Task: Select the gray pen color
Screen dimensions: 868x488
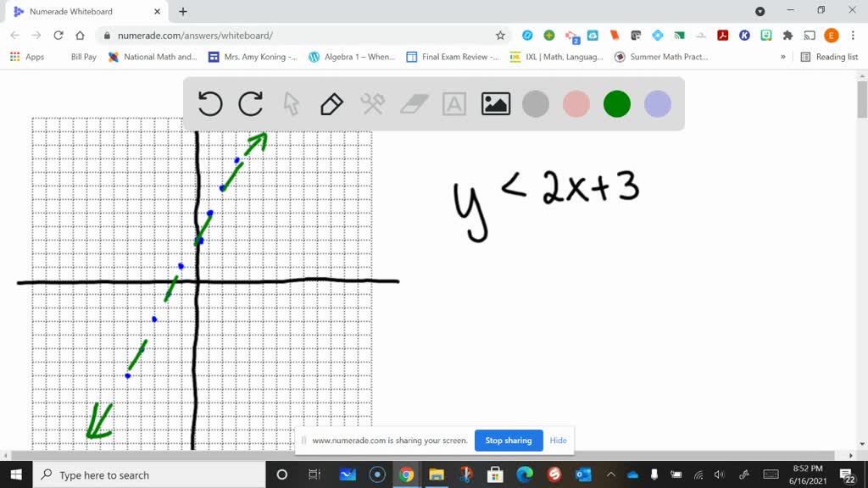Action: 535,103
